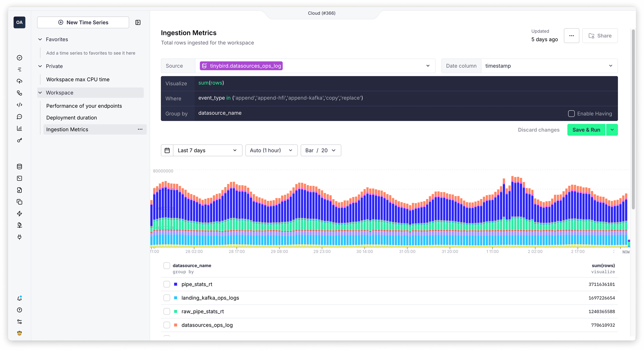Screen dimensions: 644x350
Task: Open the Time Series bar chart icon
Action: [19, 128]
